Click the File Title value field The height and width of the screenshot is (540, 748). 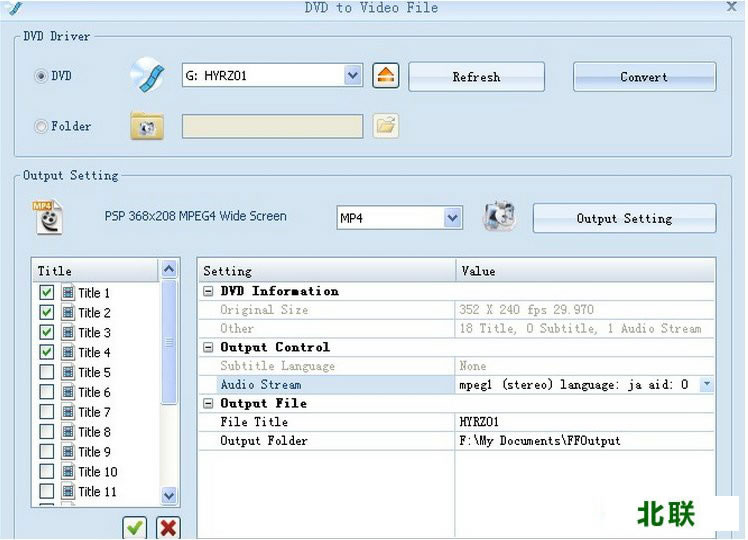585,422
